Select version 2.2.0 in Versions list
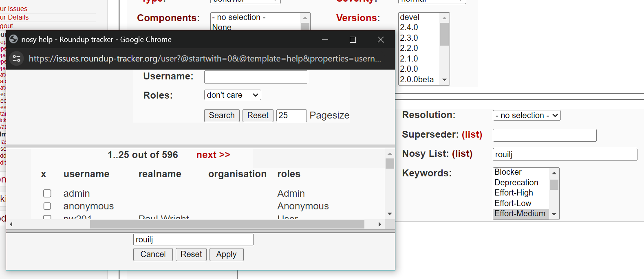The height and width of the screenshot is (279, 644). (419, 48)
